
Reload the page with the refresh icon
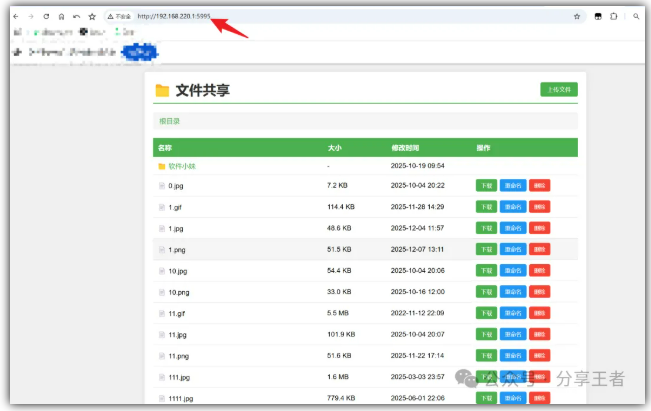pos(45,17)
